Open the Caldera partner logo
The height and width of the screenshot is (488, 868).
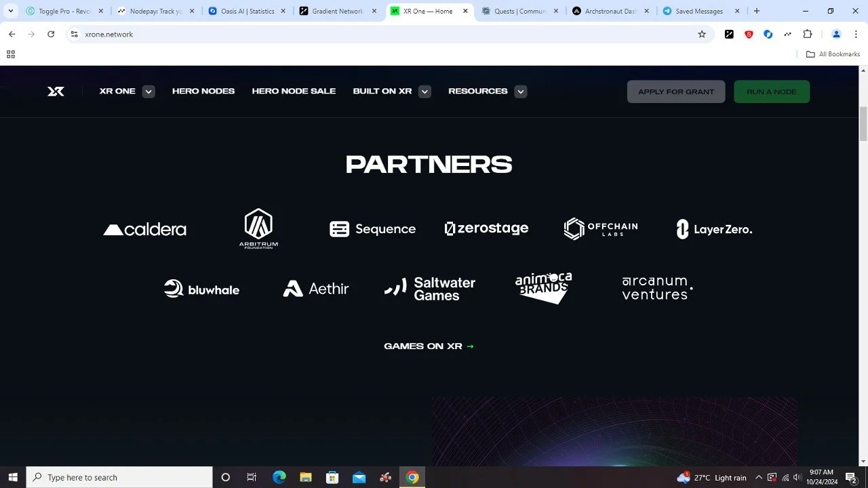(x=144, y=229)
